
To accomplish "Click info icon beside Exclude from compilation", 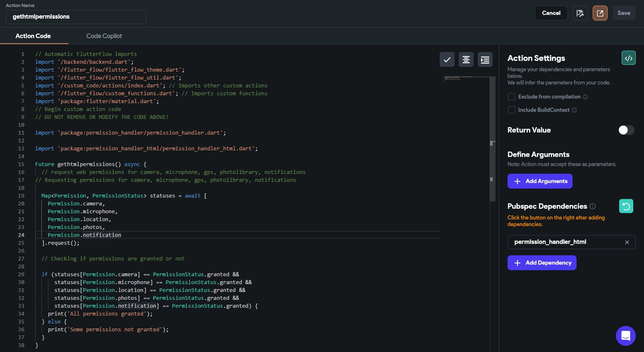I will pyautogui.click(x=585, y=97).
